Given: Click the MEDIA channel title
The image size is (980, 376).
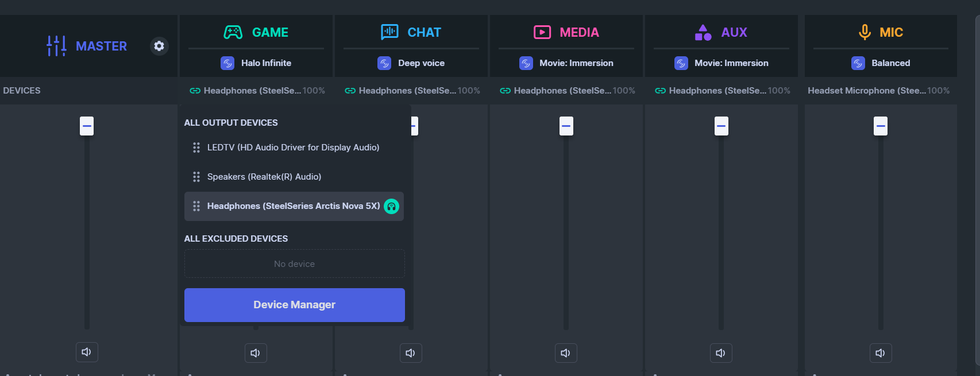Looking at the screenshot, I should pyautogui.click(x=580, y=32).
